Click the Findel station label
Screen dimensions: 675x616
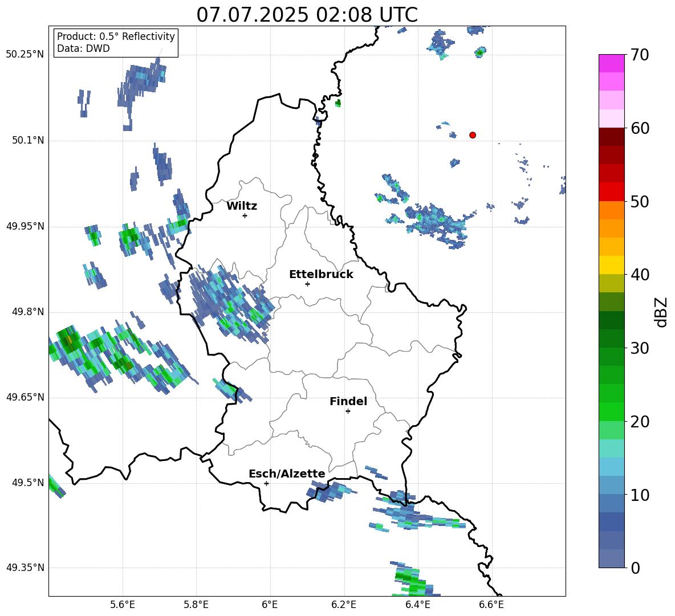point(348,401)
